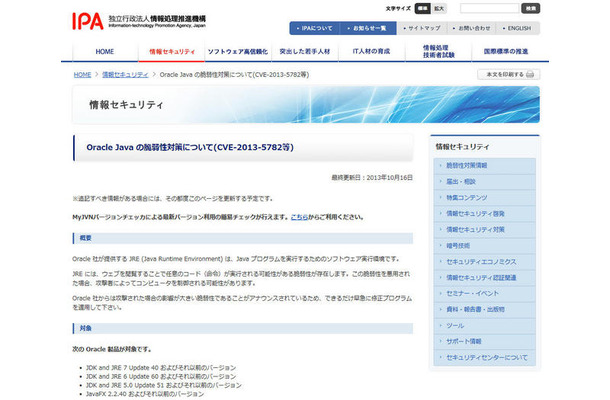
Task: Open 脆弱性対策情報 in sidebar
Action: coord(484,165)
